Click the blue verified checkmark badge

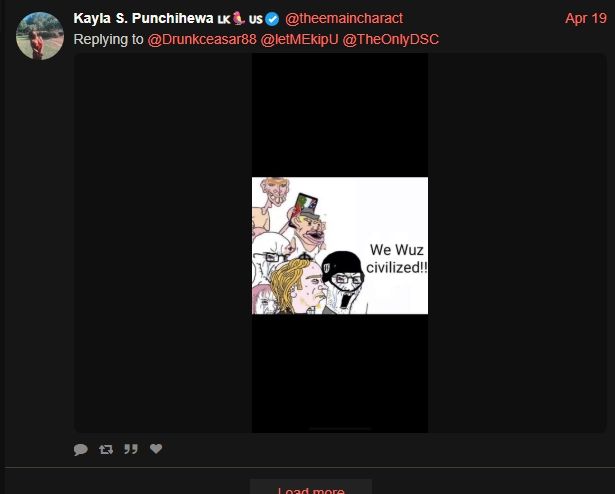click(272, 19)
